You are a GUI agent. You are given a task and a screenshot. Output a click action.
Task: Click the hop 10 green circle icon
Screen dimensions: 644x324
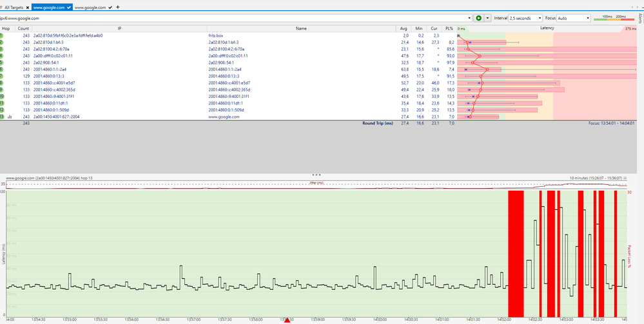[3, 97]
